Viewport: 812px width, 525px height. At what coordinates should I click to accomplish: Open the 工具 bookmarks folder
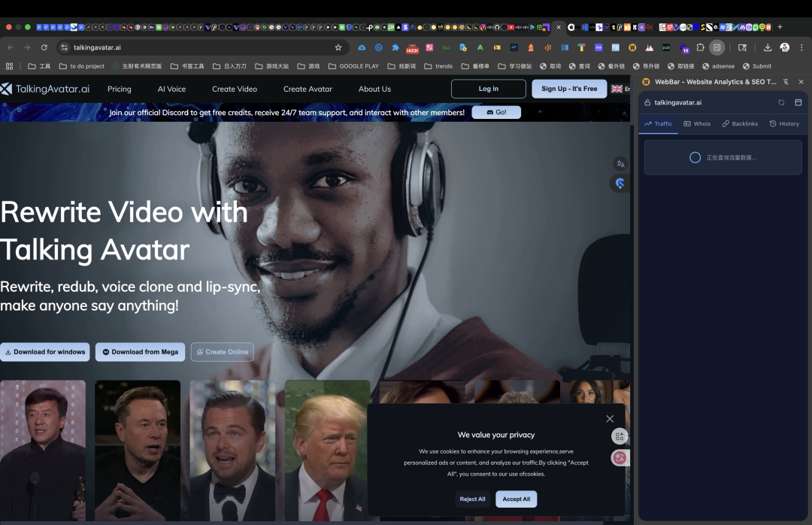[39, 66]
